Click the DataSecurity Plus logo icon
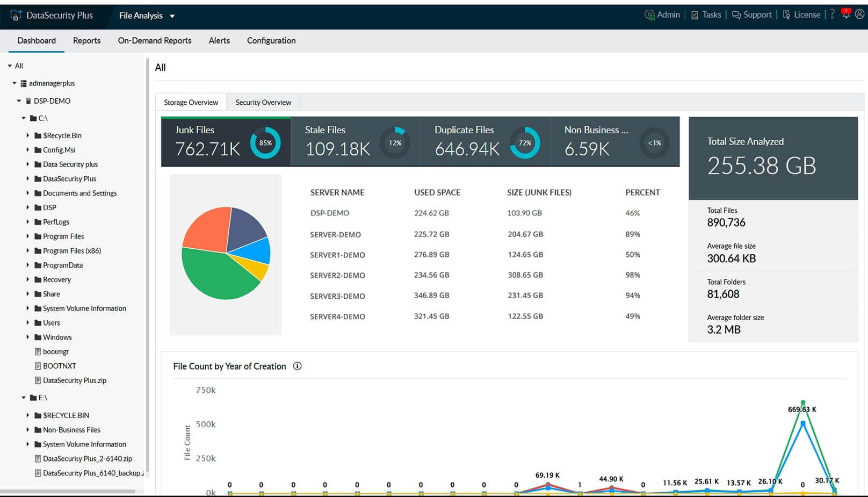 16,15
